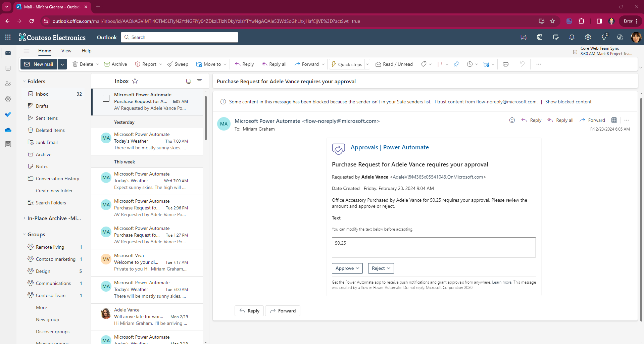
Task: Expand the Forward options arrow in toolbar
Action: coord(323,64)
